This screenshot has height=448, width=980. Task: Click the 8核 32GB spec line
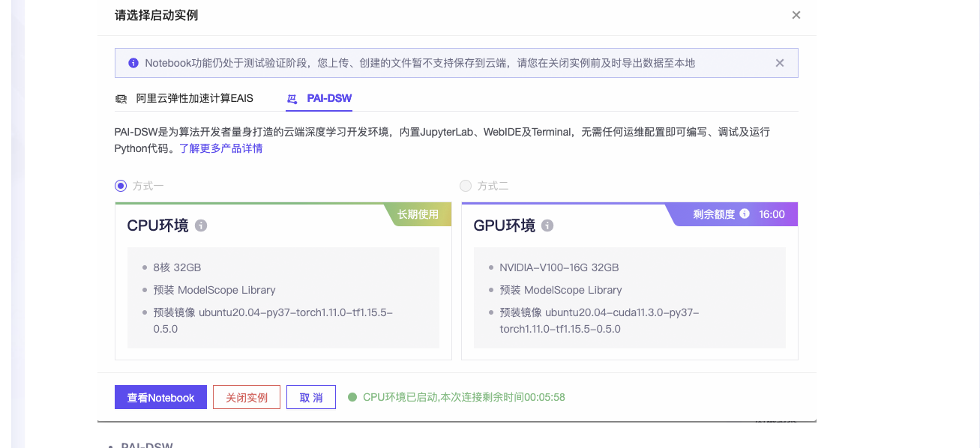coord(177,267)
